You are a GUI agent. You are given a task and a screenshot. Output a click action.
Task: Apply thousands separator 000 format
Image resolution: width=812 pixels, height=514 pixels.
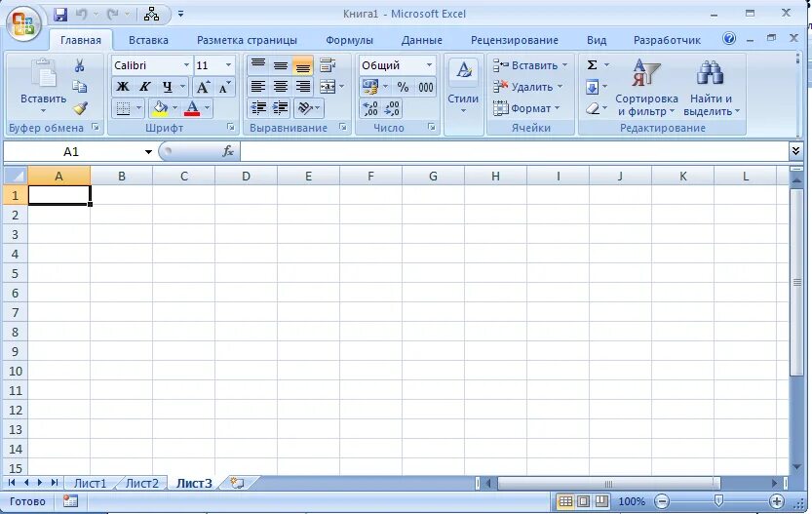(426, 87)
